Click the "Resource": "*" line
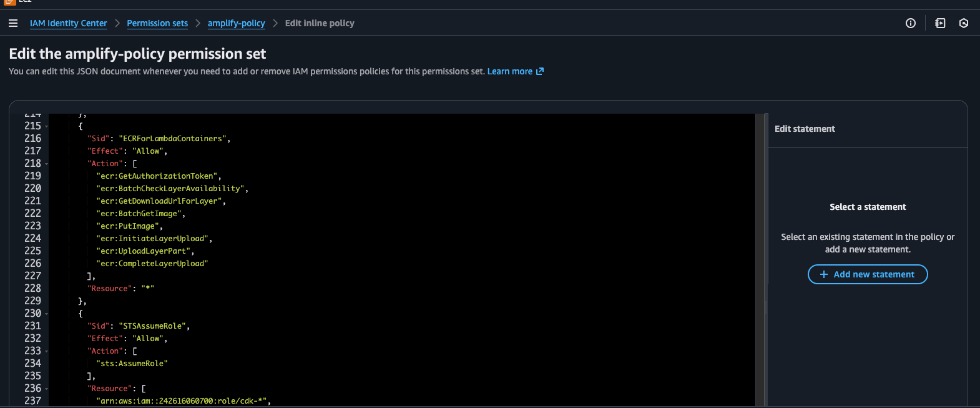The height and width of the screenshot is (408, 980). click(x=120, y=289)
